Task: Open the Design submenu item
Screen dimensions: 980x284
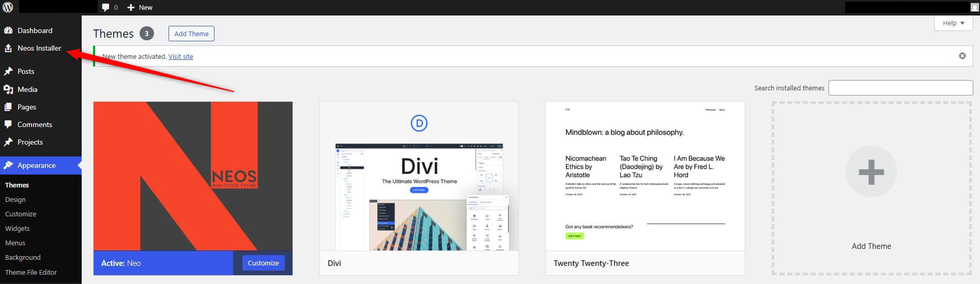Action: [x=16, y=199]
